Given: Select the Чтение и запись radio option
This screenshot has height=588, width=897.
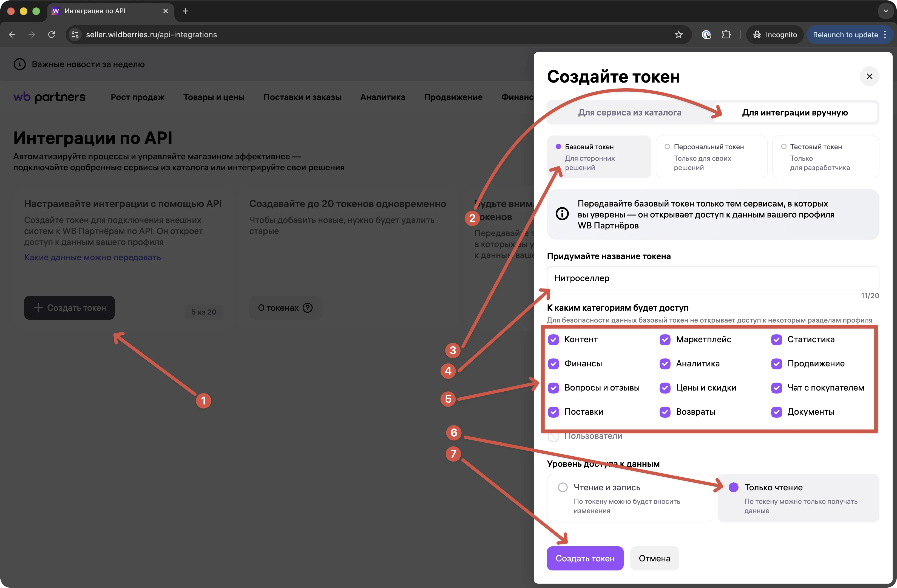Looking at the screenshot, I should click(x=563, y=487).
